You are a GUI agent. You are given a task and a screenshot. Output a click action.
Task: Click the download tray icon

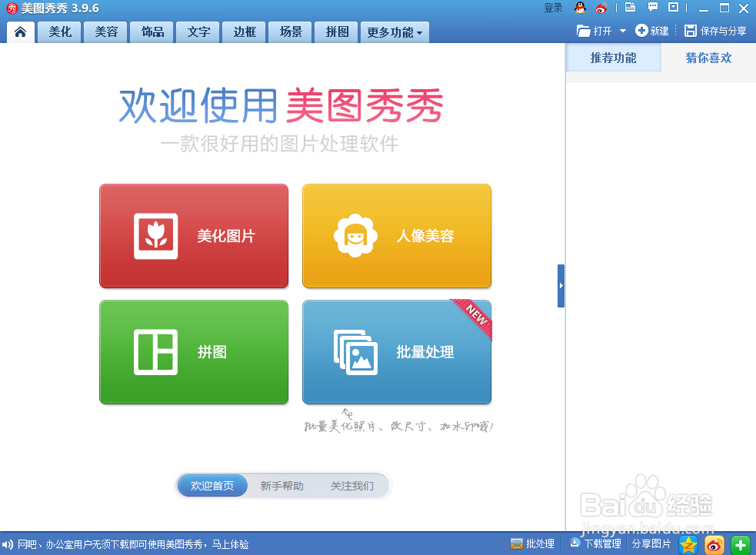click(x=574, y=543)
